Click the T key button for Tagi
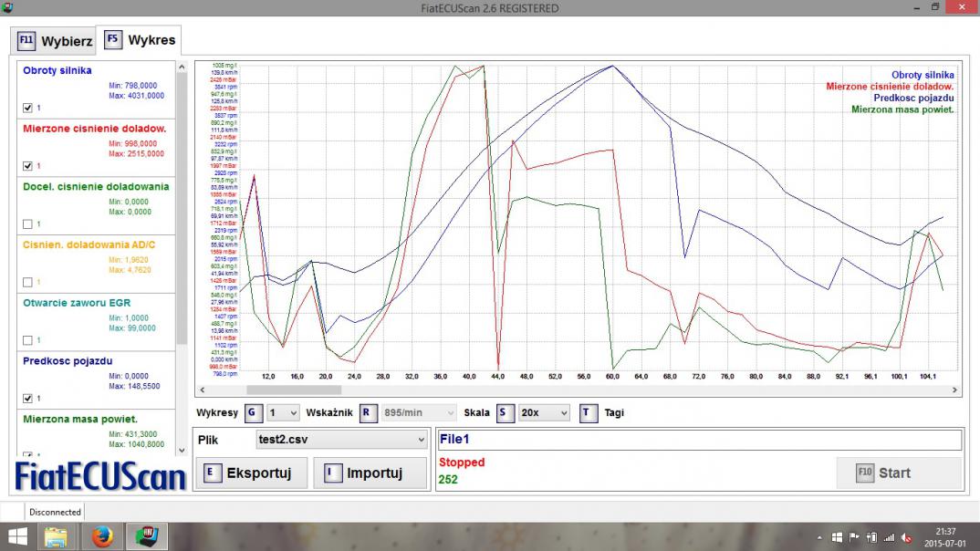980x551 pixels. (589, 413)
